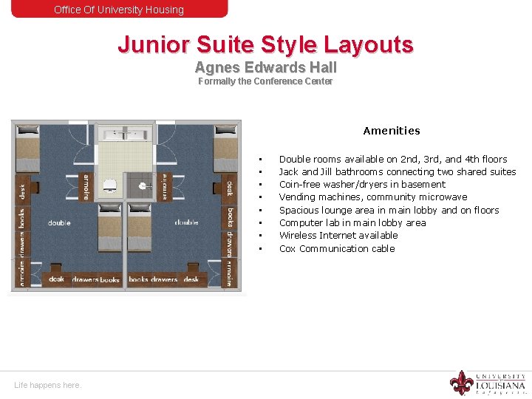532x399 pixels.
Task: Click 'Computer lab in main lobby area' line
Action: tap(352, 222)
